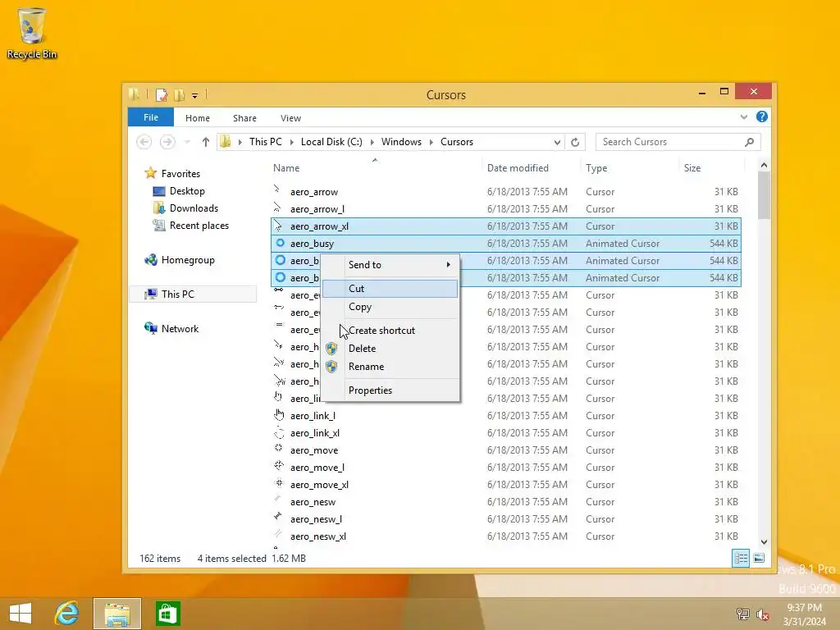The width and height of the screenshot is (840, 630).
Task: Click the aero_arrow_xl cursor icon
Action: [x=278, y=226]
